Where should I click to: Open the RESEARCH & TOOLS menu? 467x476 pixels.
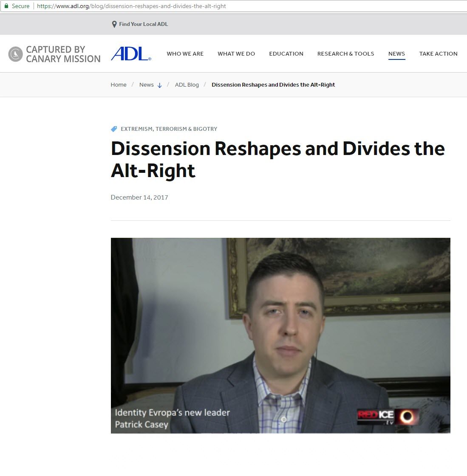(x=345, y=54)
